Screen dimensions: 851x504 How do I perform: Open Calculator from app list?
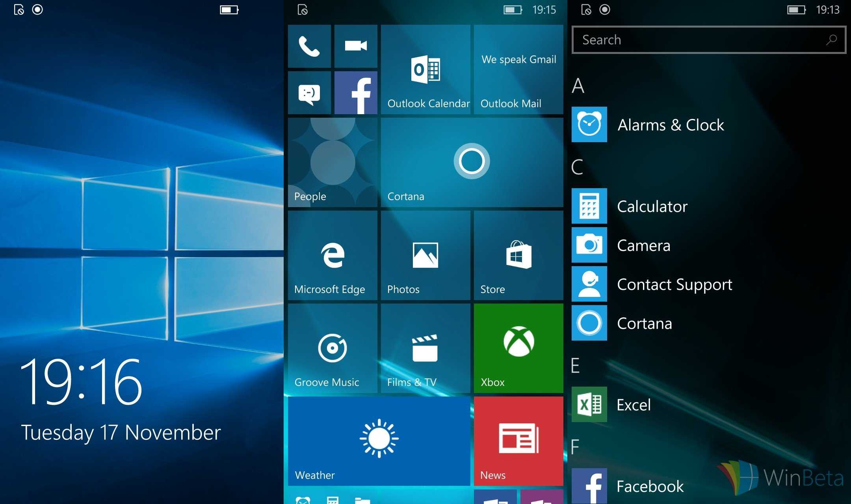(651, 206)
